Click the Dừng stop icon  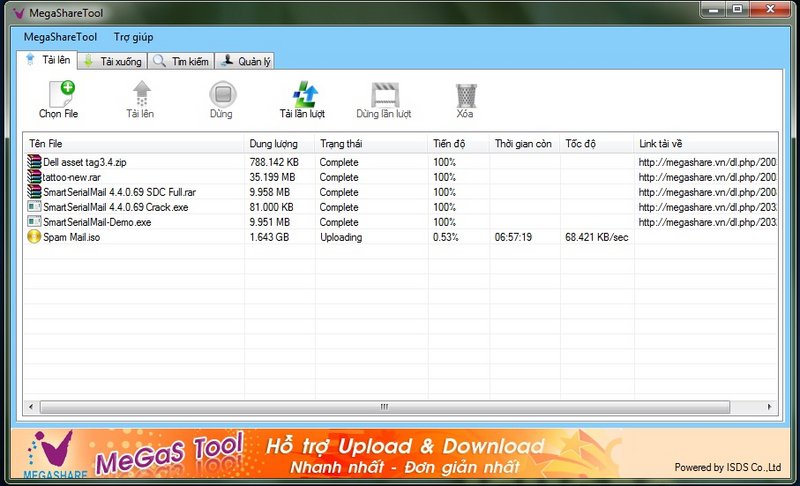click(x=222, y=94)
